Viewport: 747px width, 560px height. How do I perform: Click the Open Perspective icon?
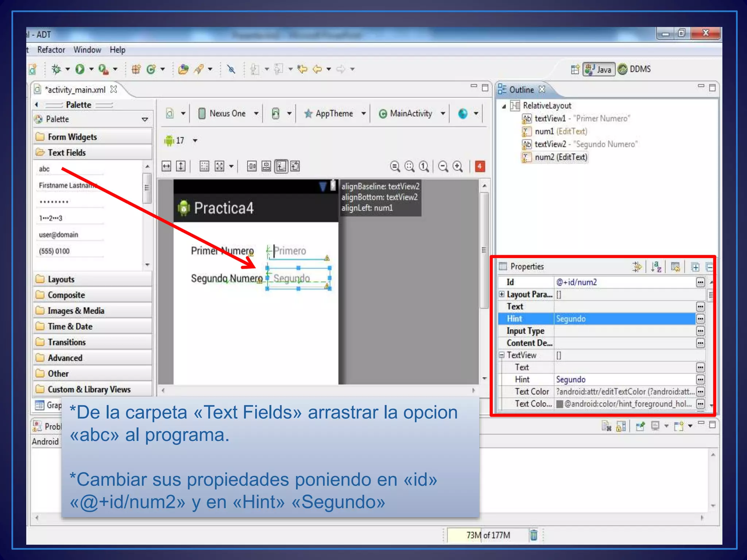(575, 69)
